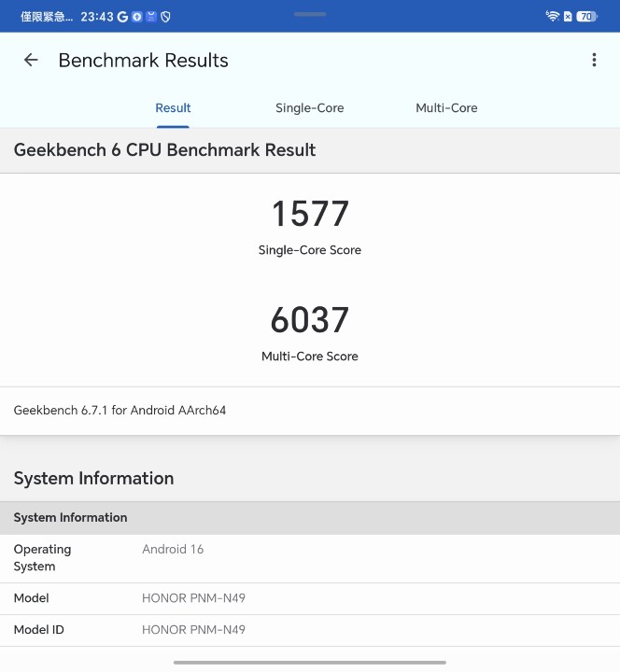Tap Geekbench 6 CPU Benchmark Result heading
This screenshot has height=672, width=620.
tap(164, 150)
